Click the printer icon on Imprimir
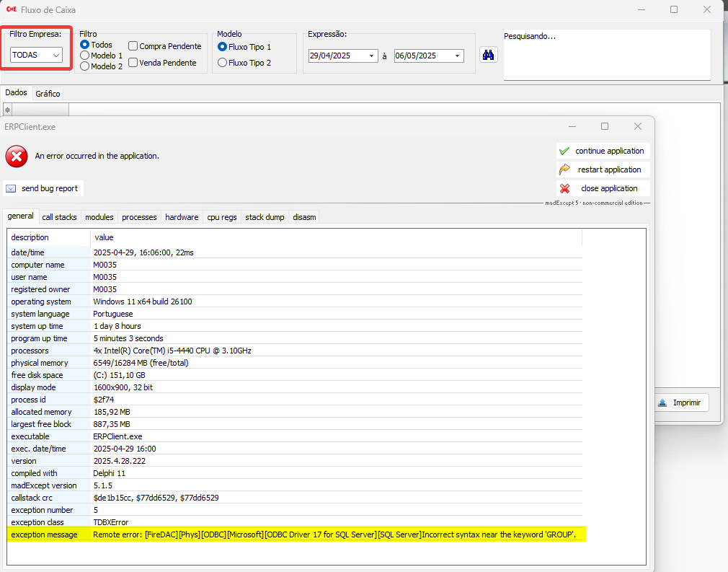 point(662,402)
